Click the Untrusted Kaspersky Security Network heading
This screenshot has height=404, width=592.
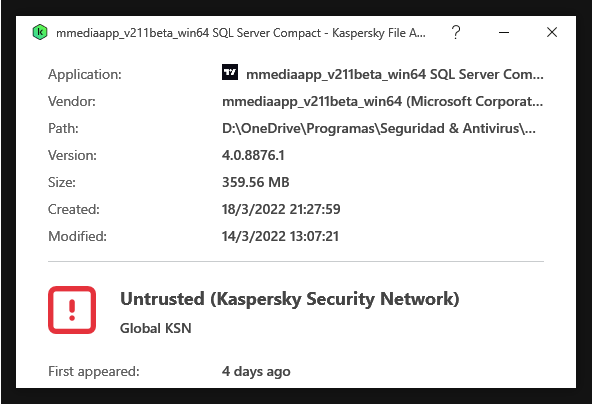tap(290, 299)
